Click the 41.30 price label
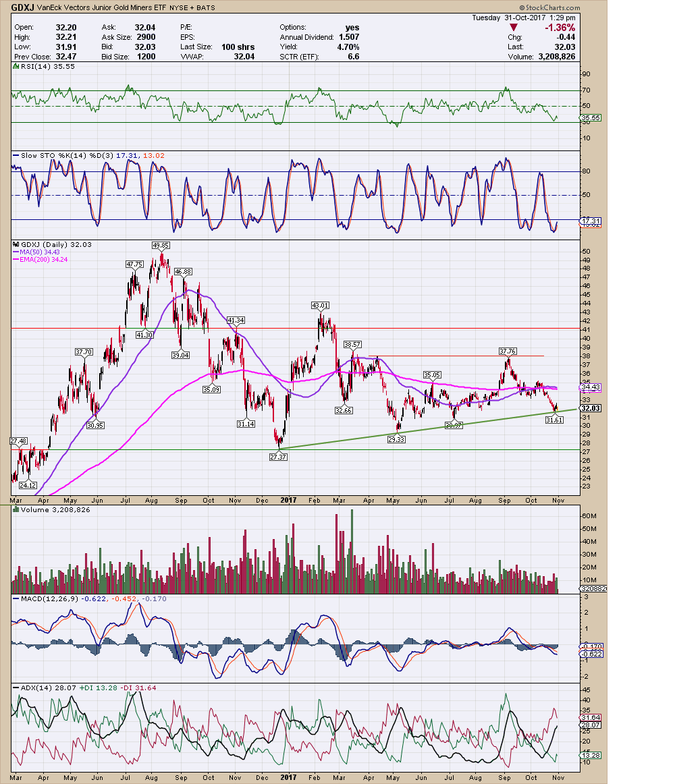The height and width of the screenshot is (784, 675). click(x=144, y=335)
